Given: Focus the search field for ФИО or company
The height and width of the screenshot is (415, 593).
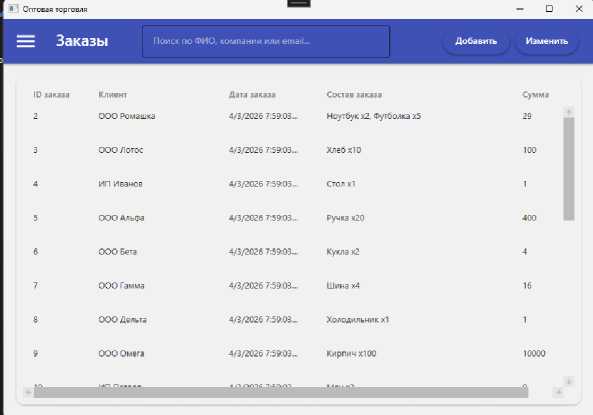Looking at the screenshot, I should 266,41.
